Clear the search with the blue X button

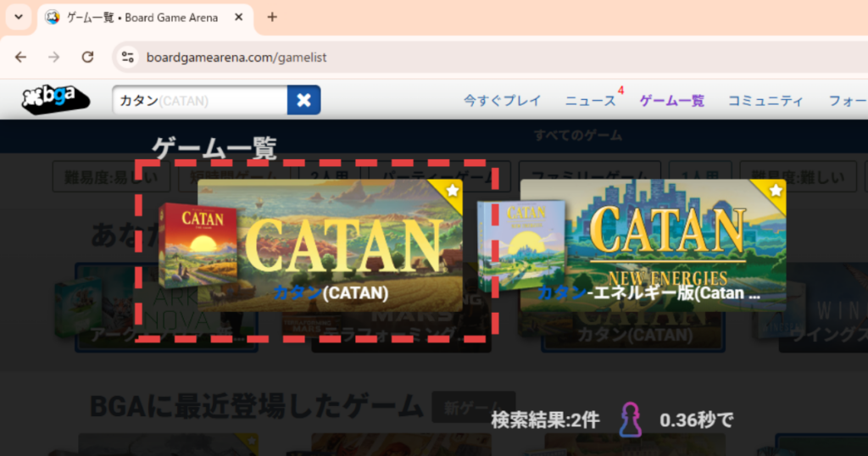[304, 100]
